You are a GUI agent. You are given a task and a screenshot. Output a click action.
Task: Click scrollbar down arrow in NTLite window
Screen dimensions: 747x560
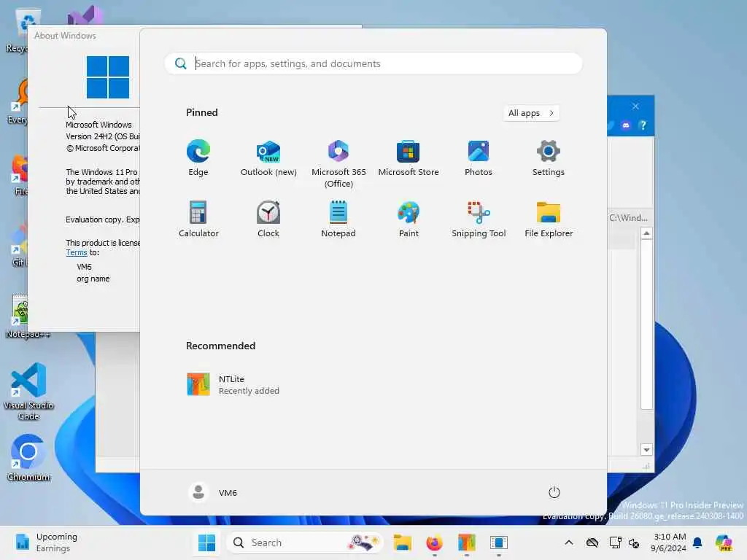[x=646, y=449]
